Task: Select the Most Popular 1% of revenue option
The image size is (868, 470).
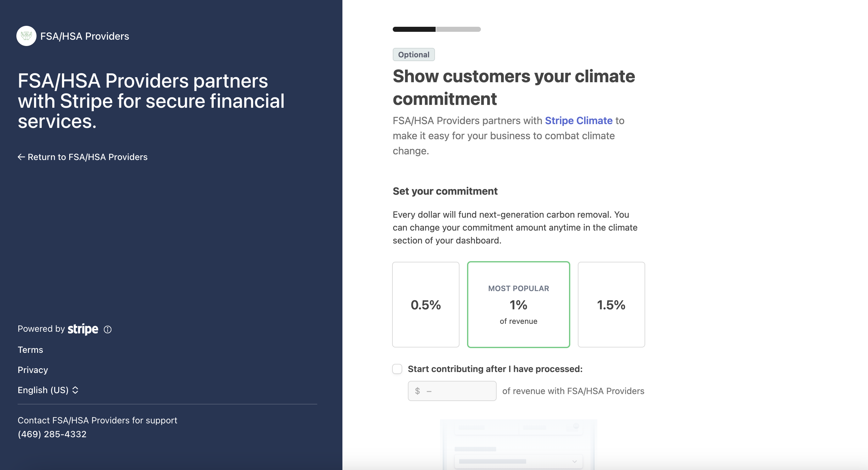Action: [518, 304]
